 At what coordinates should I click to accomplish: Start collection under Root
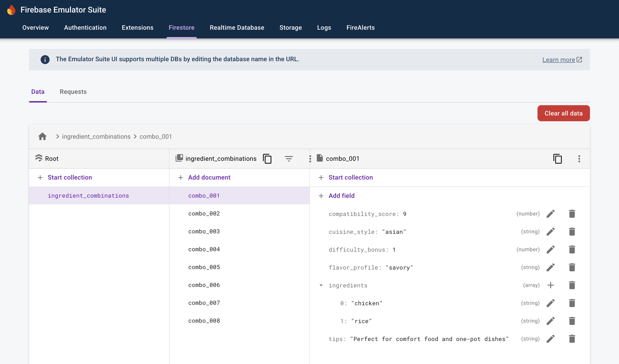click(x=70, y=177)
